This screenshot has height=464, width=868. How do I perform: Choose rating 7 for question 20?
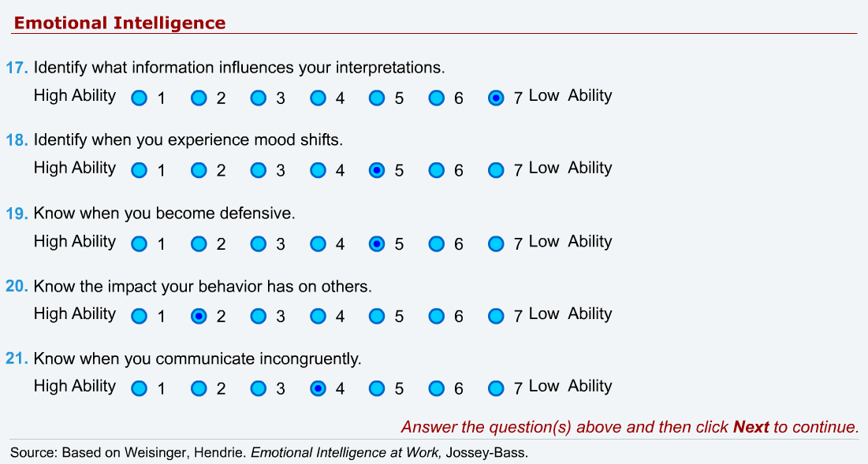[x=496, y=316]
